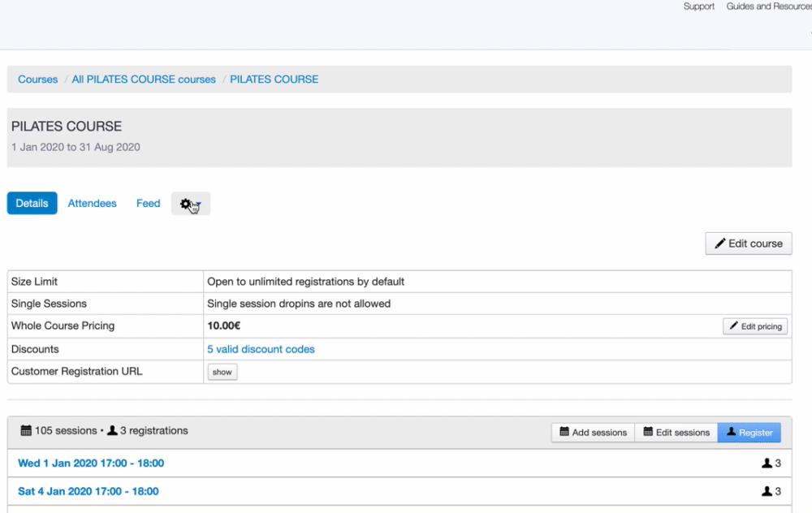Go to Courses breadcrumb link
Image resolution: width=812 pixels, height=513 pixels.
tap(38, 80)
